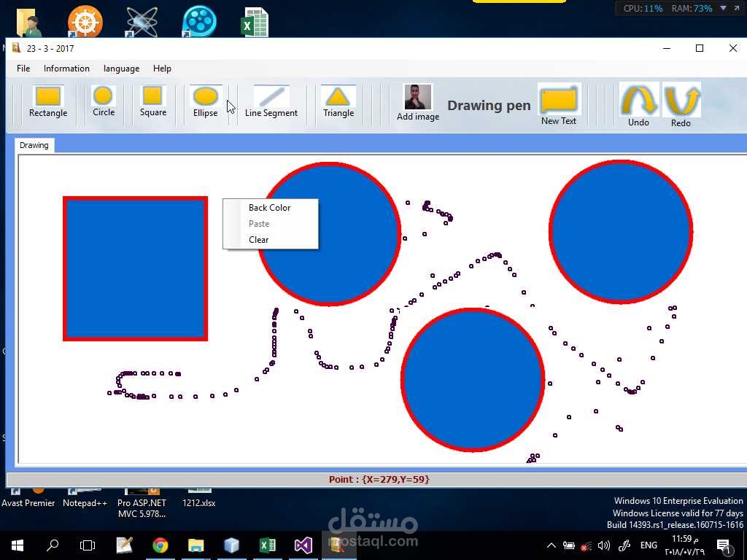This screenshot has height=560, width=747.
Task: Open the Windows Start menu
Action: coord(18,545)
